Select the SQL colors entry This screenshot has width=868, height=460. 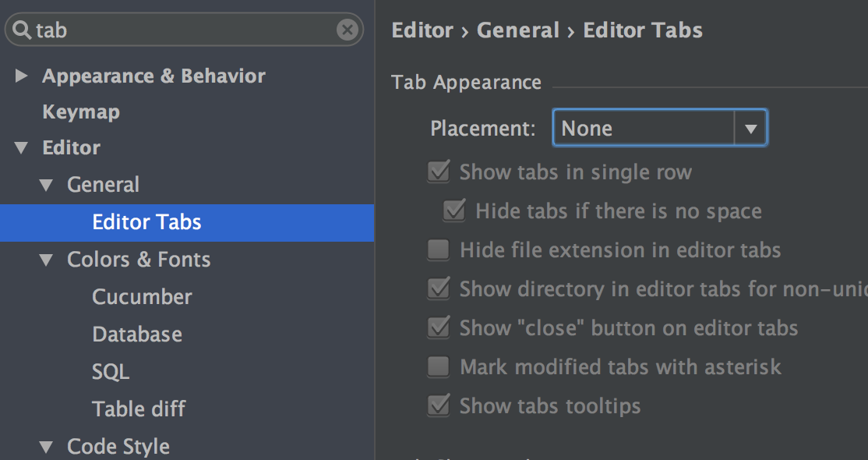110,371
